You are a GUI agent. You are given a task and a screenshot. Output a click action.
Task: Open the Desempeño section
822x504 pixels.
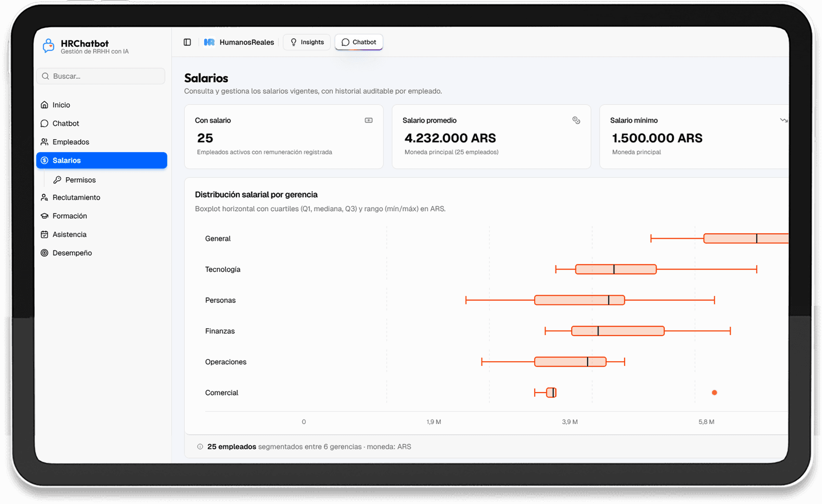click(x=72, y=253)
